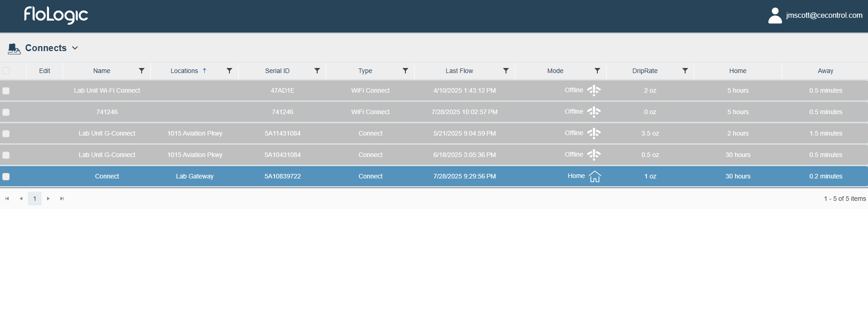Click the Home column header
Viewport: 868px width, 330px height.
[738, 71]
